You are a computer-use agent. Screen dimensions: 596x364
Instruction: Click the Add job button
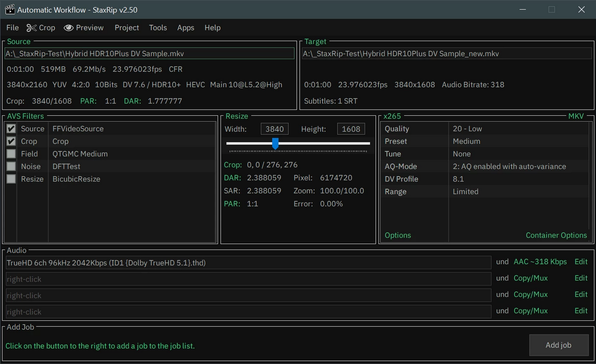[x=558, y=345]
